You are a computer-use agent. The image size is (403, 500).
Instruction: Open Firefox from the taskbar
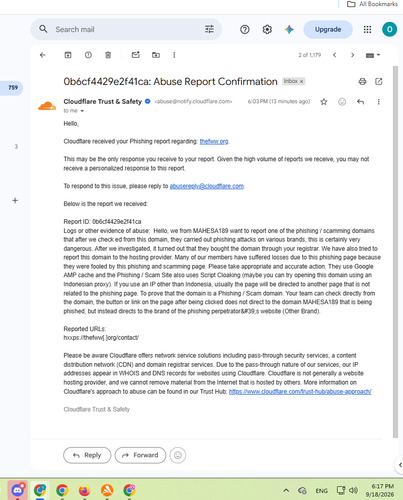click(x=84, y=490)
